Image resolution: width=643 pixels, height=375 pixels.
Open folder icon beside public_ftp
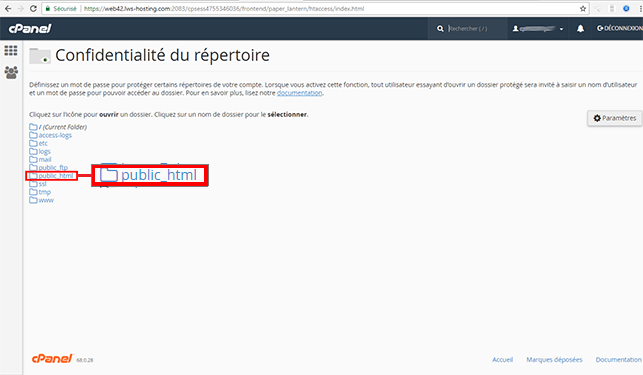click(x=33, y=167)
